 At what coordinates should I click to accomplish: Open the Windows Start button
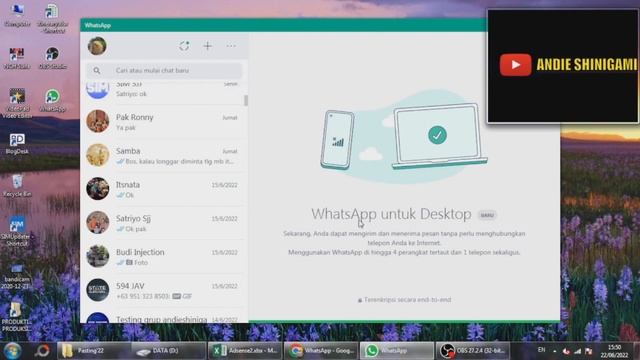coord(12,351)
